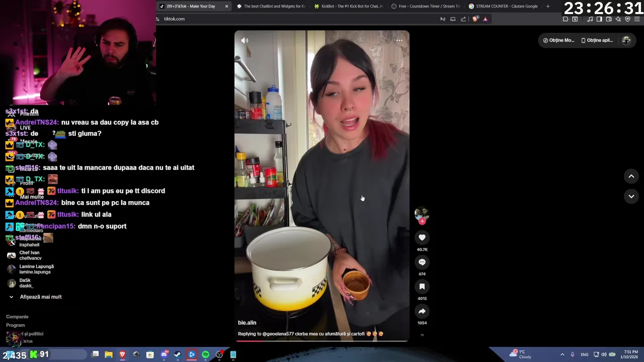644x362 pixels.
Task: Open Discord from taskbar
Action: click(164, 354)
